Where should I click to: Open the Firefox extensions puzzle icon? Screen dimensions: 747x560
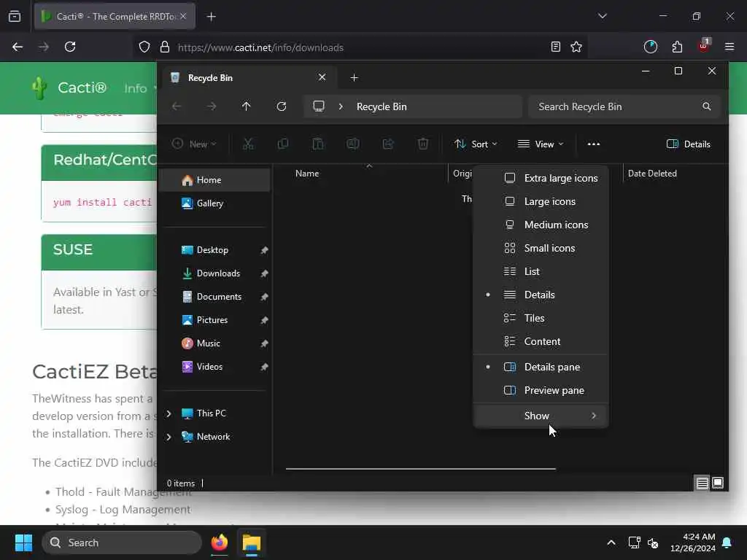677,47
